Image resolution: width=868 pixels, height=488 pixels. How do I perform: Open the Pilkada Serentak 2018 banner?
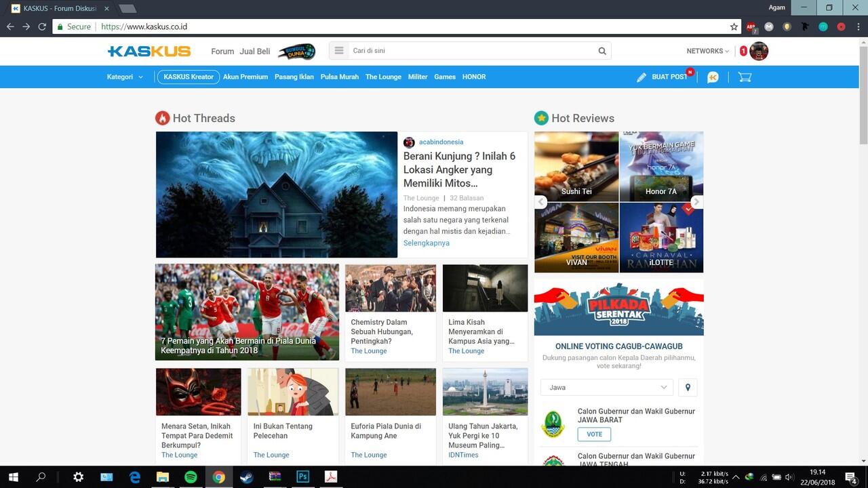618,308
